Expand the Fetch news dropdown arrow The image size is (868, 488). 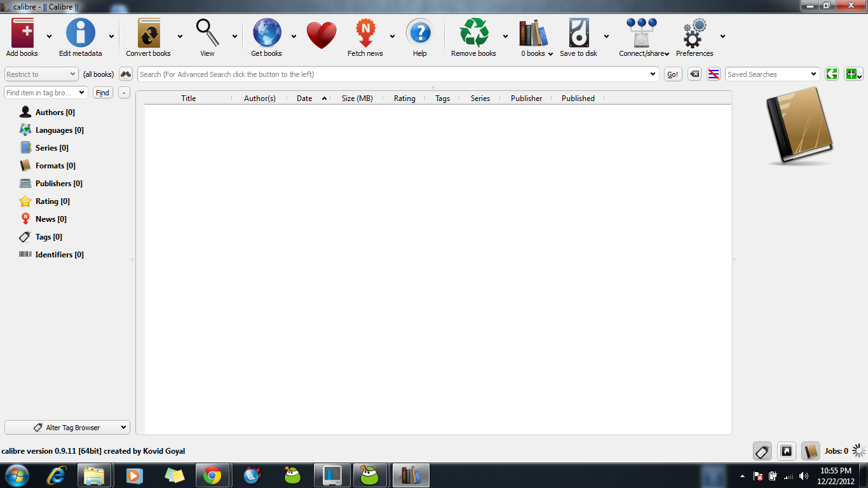[x=392, y=36]
